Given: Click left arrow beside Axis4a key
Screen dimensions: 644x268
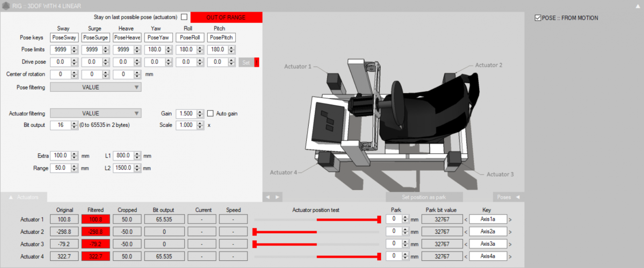Looking at the screenshot, I should tap(466, 256).
